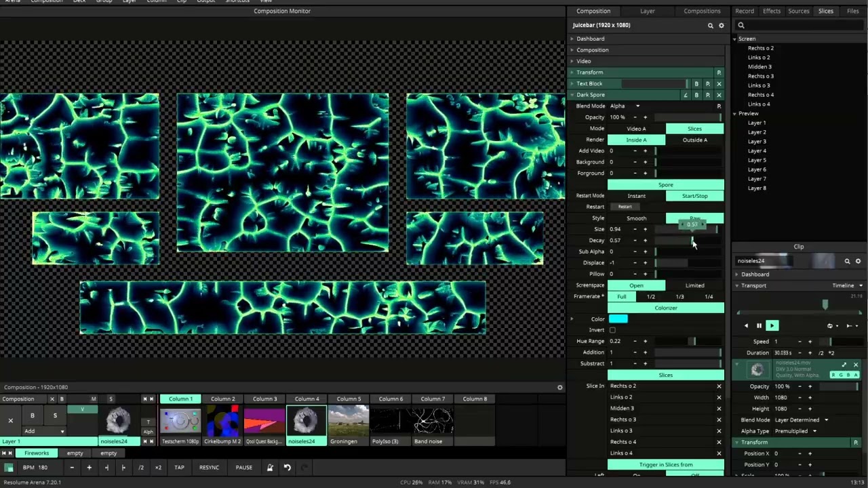Click the clip panel search icon
The image size is (868, 488).
point(847,261)
